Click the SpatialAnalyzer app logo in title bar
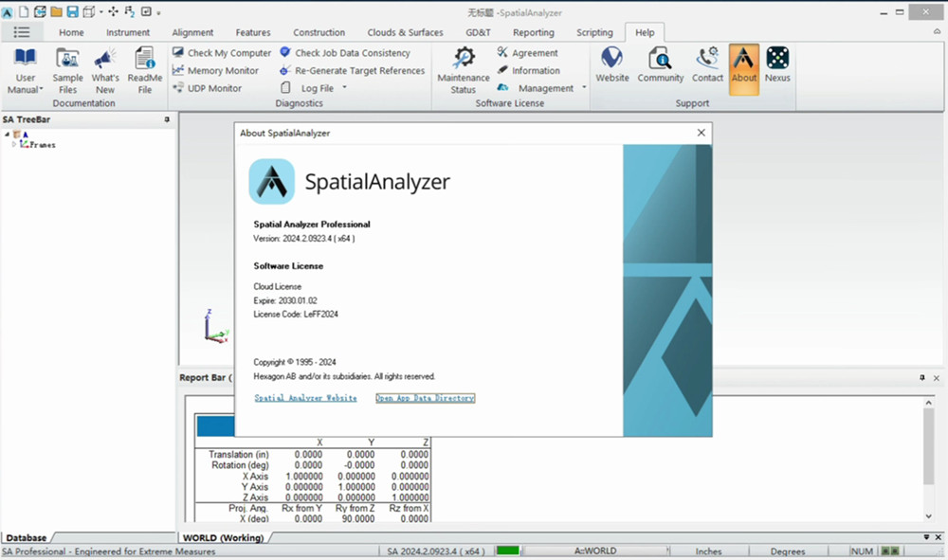948x560 pixels. point(8,12)
